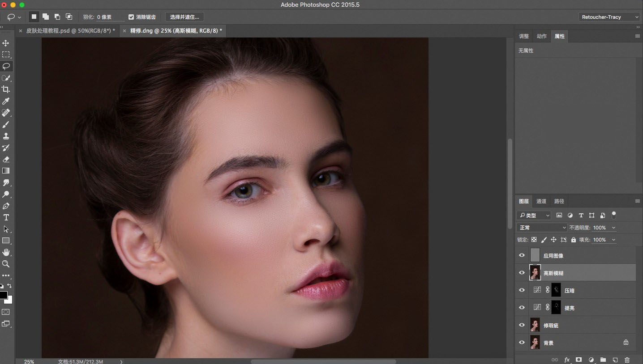Viewport: 643px width, 364px height.
Task: Add a layer mask
Action: [x=579, y=360]
